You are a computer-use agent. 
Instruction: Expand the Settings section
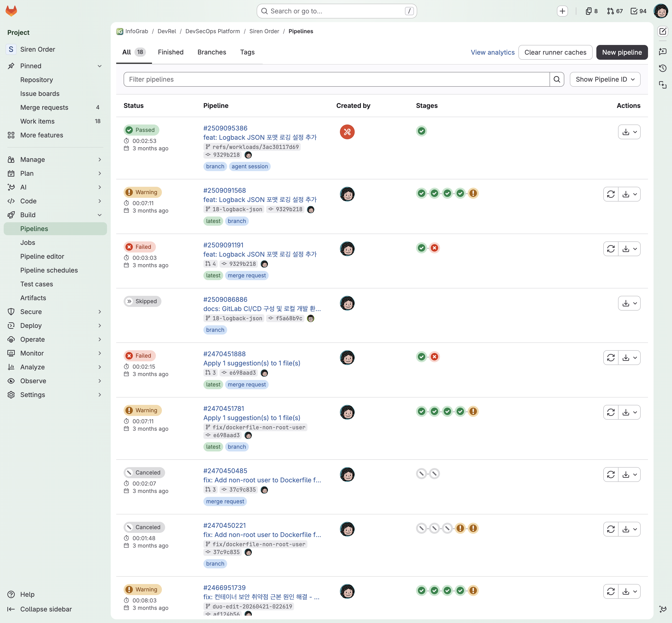click(x=55, y=395)
